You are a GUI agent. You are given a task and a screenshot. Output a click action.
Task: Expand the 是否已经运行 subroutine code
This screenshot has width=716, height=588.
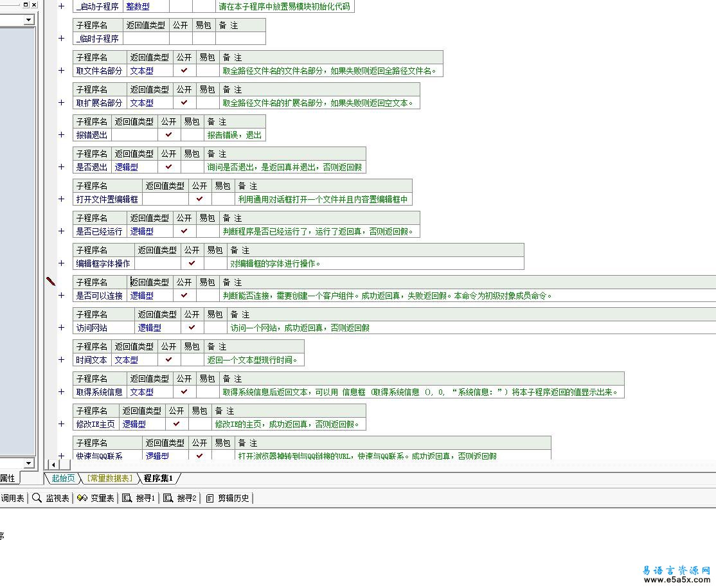point(62,231)
